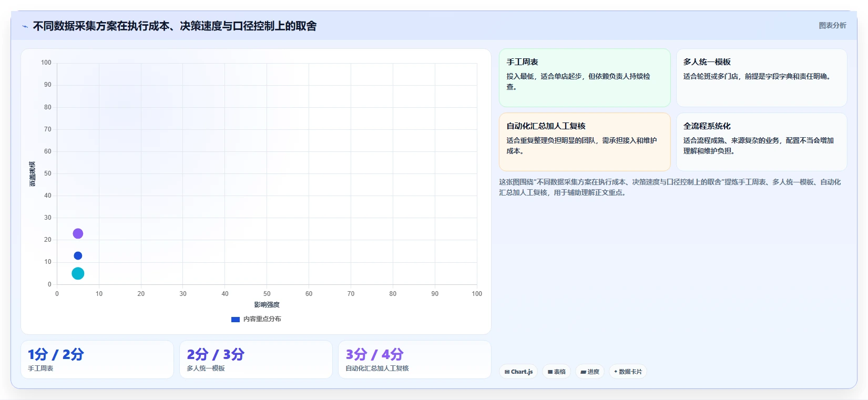Screen dimensions: 868x400
Task: Click the summary paragraph starting with 这张图围绕
Action: [x=670, y=187]
